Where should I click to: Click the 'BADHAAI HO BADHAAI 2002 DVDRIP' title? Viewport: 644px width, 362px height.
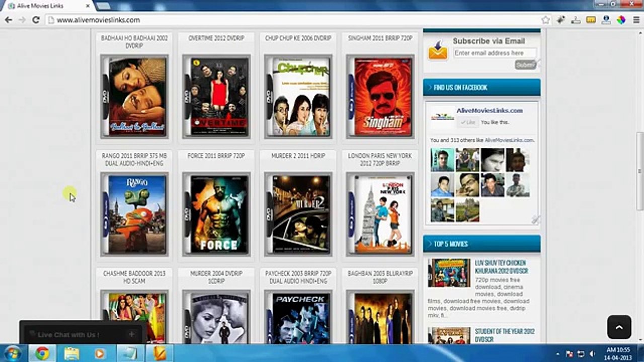tap(134, 42)
